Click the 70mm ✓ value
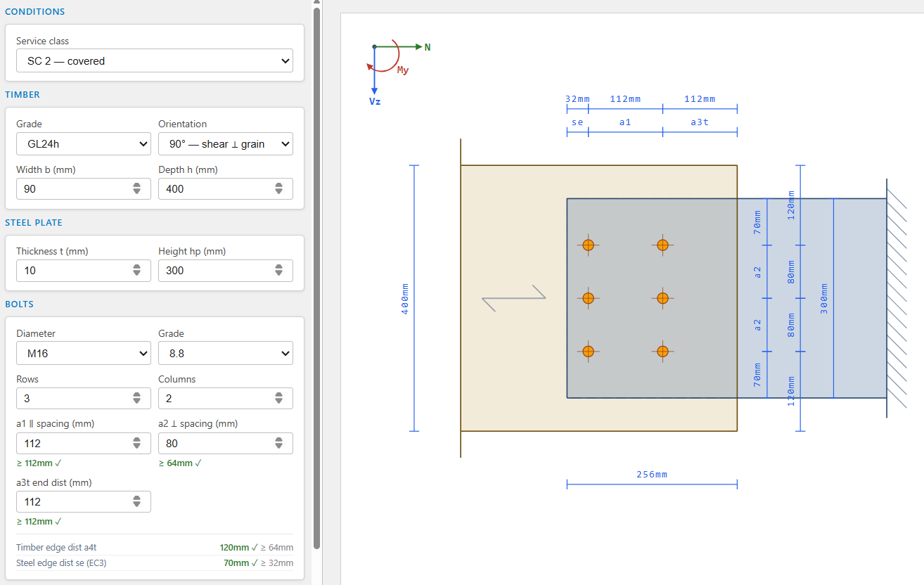Image resolution: width=924 pixels, height=585 pixels. click(242, 563)
